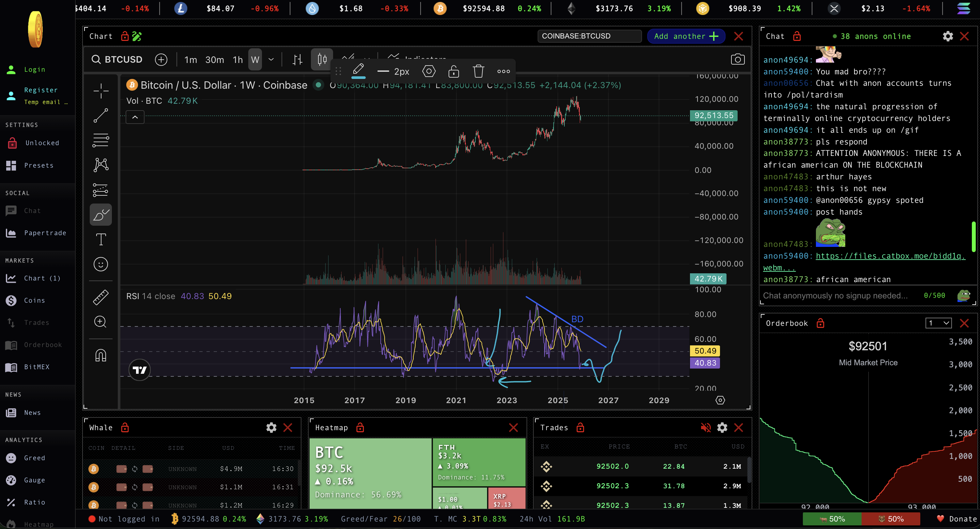Unmute the Trades panel sound
The width and height of the screenshot is (980, 529).
tap(705, 428)
